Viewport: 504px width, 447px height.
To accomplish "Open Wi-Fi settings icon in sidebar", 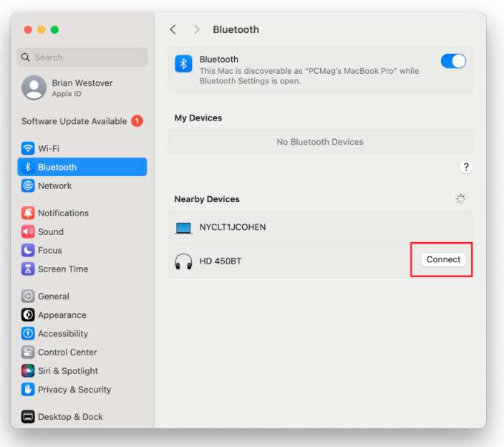I will pyautogui.click(x=28, y=148).
